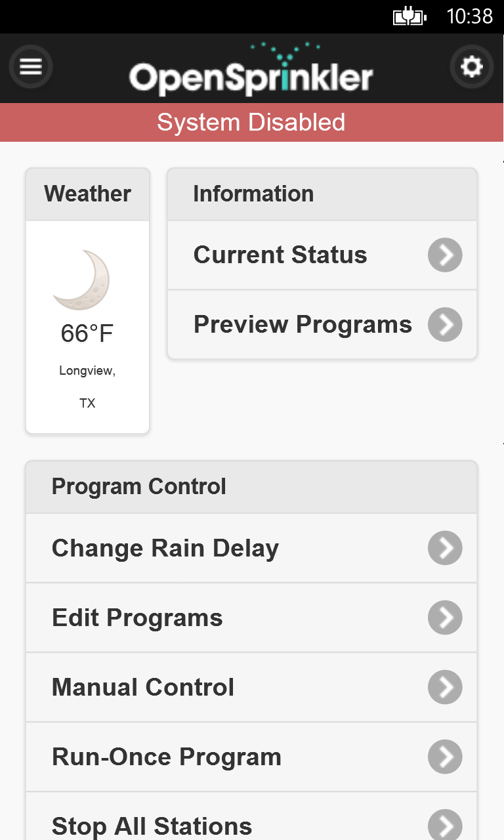This screenshot has width=504, height=840.
Task: Select Change Rain Delay
Action: click(165, 548)
